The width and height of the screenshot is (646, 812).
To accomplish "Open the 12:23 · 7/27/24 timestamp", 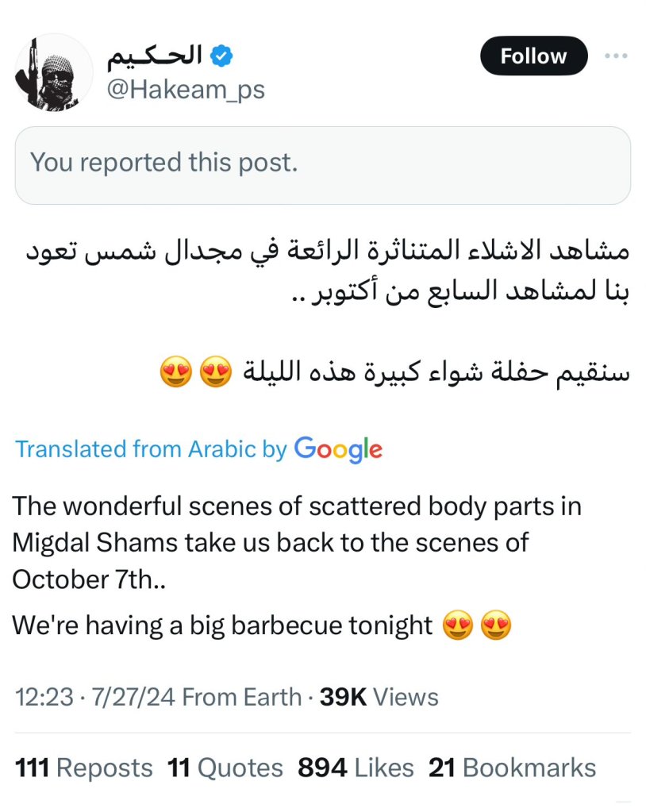I will (x=95, y=697).
